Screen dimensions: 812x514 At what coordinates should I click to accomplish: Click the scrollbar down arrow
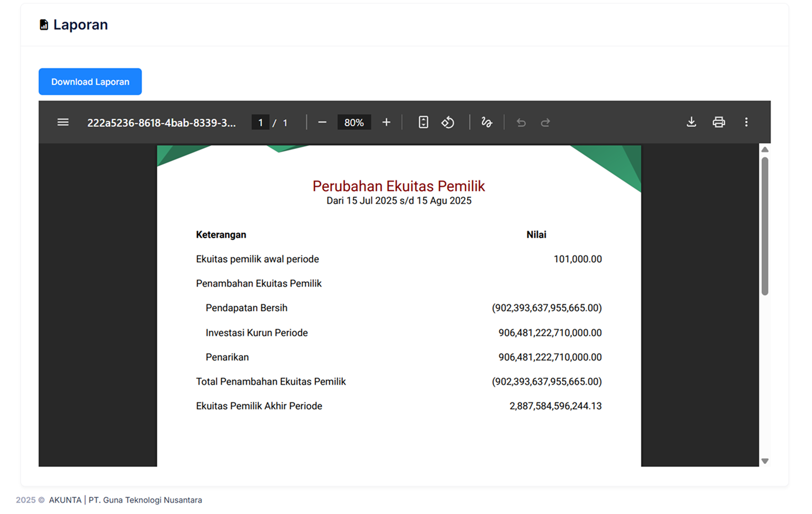765,461
